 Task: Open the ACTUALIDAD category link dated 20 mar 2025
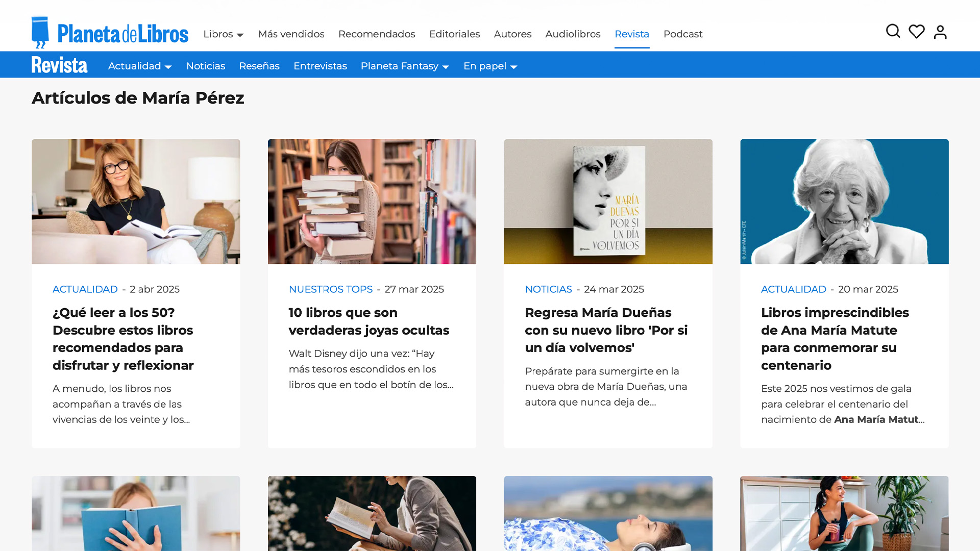(794, 289)
